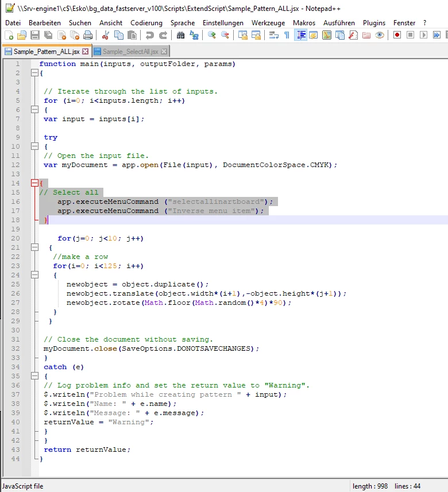Screen dimensions: 448x492
Task: Open the Plugins menu
Action: (374, 23)
